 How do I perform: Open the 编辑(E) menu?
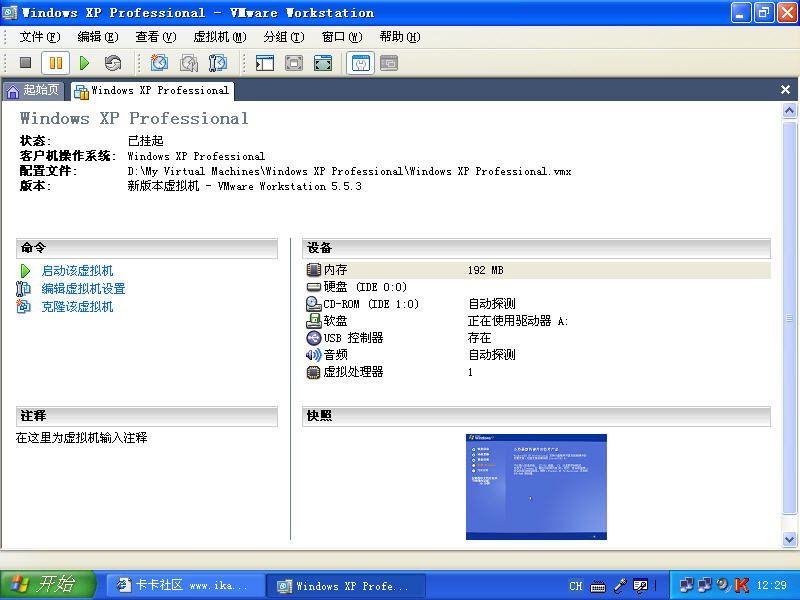[x=98, y=37]
